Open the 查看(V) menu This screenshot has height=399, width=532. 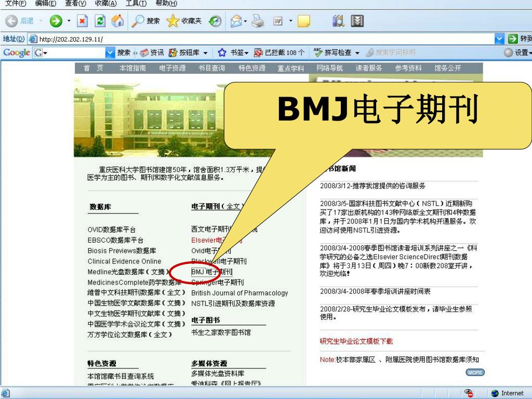click(75, 4)
